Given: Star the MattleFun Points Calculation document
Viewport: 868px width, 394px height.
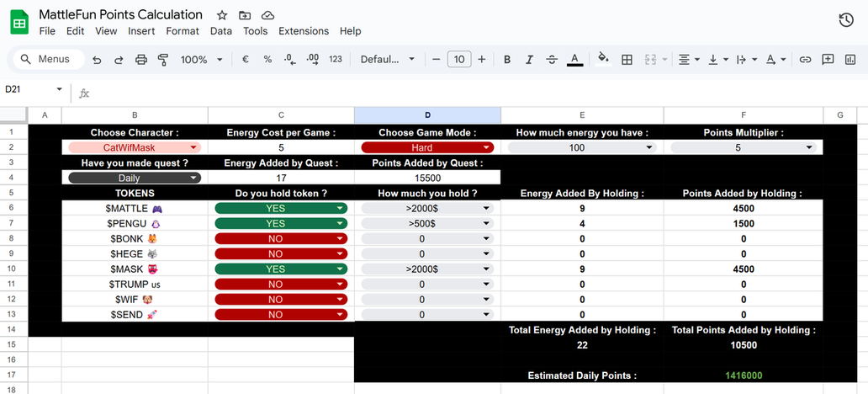Looking at the screenshot, I should click(x=222, y=15).
